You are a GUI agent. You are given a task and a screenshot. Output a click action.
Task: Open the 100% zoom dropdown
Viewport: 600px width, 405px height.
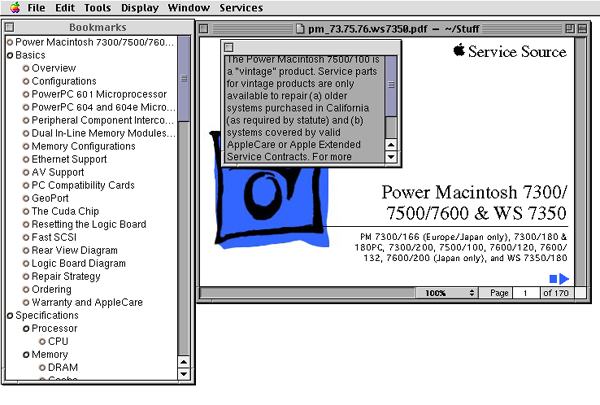point(446,293)
